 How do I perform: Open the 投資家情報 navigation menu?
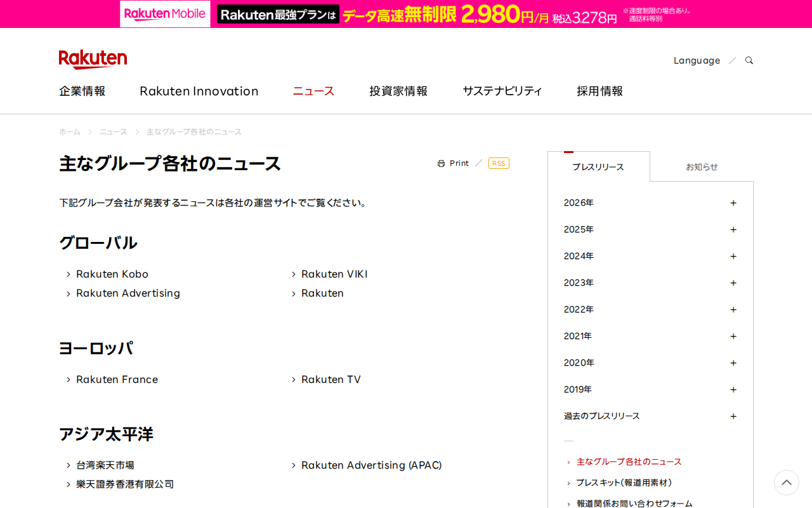398,91
